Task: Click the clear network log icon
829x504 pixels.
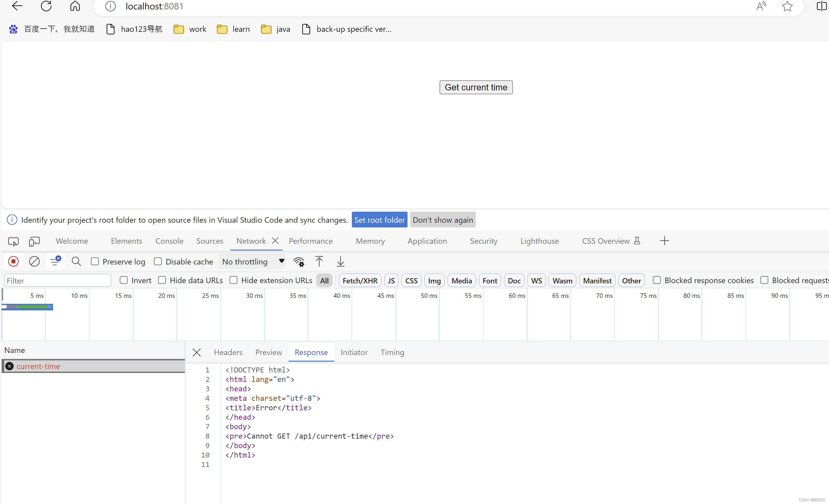Action: pos(34,261)
